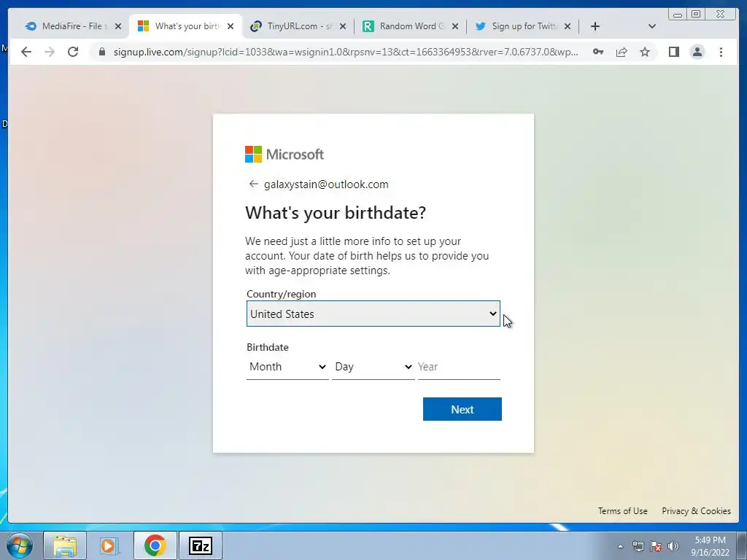Open the Windows Start menu

point(19,545)
